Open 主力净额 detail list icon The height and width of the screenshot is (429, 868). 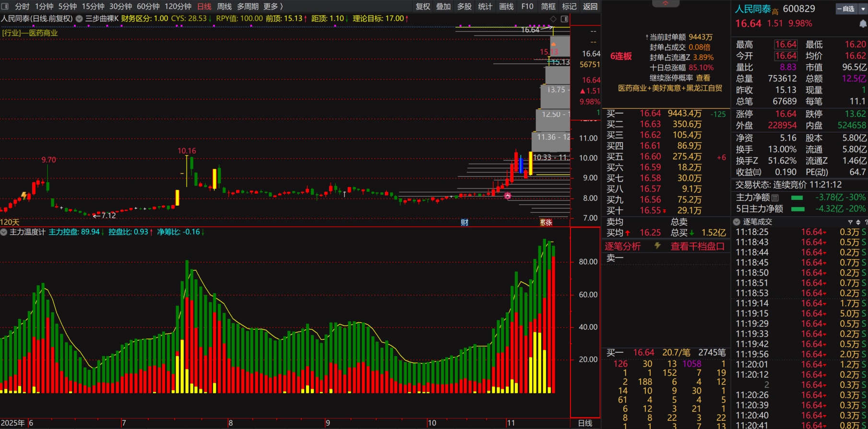775,197
